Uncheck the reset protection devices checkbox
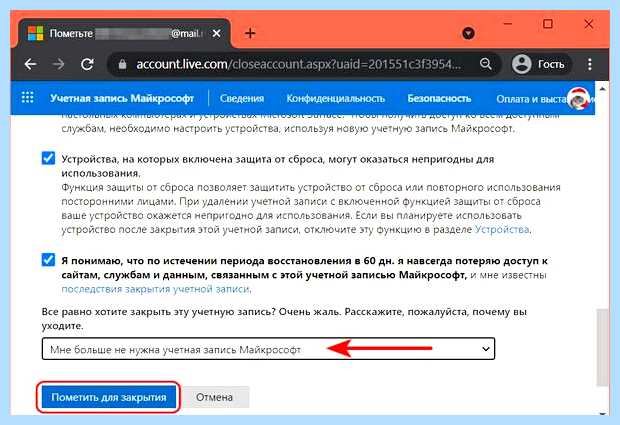620x425 pixels. click(48, 158)
